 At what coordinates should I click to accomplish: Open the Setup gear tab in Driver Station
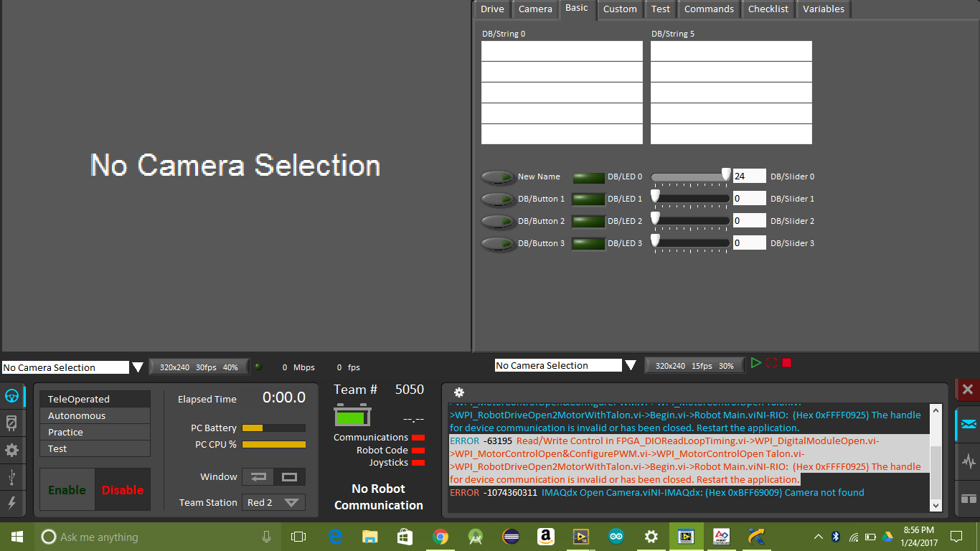coord(11,450)
